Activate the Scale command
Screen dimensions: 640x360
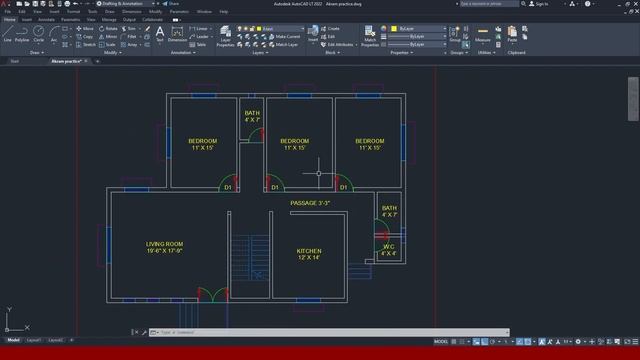[x=107, y=44]
